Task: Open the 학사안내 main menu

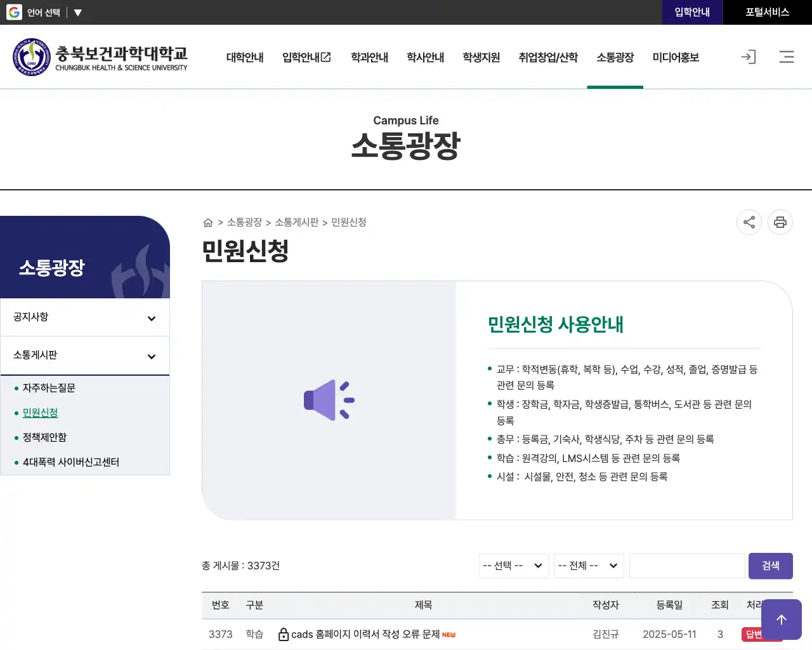Action: [x=426, y=57]
